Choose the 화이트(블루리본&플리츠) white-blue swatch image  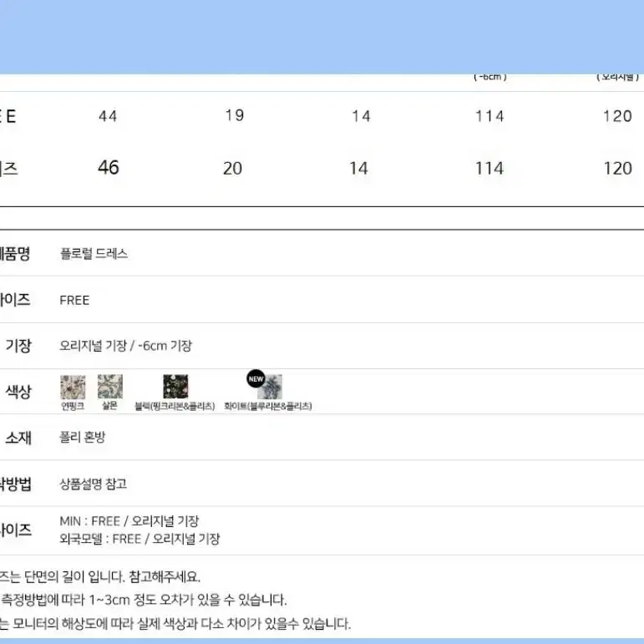[x=270, y=387]
